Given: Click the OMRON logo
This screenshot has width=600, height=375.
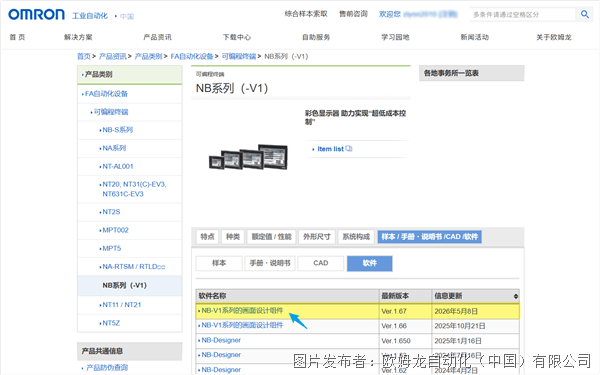Looking at the screenshot, I should (x=36, y=15).
